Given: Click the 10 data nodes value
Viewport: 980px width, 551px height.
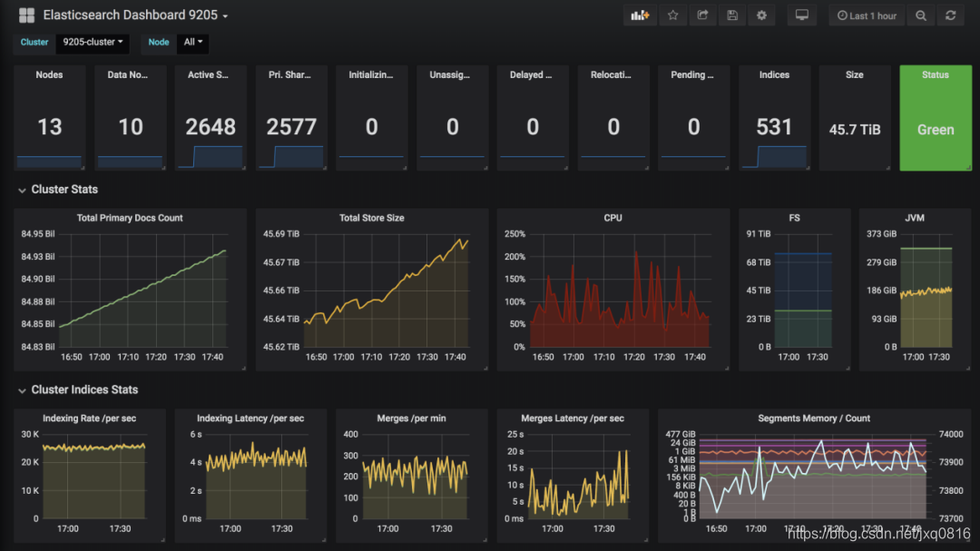Looking at the screenshot, I should (131, 127).
